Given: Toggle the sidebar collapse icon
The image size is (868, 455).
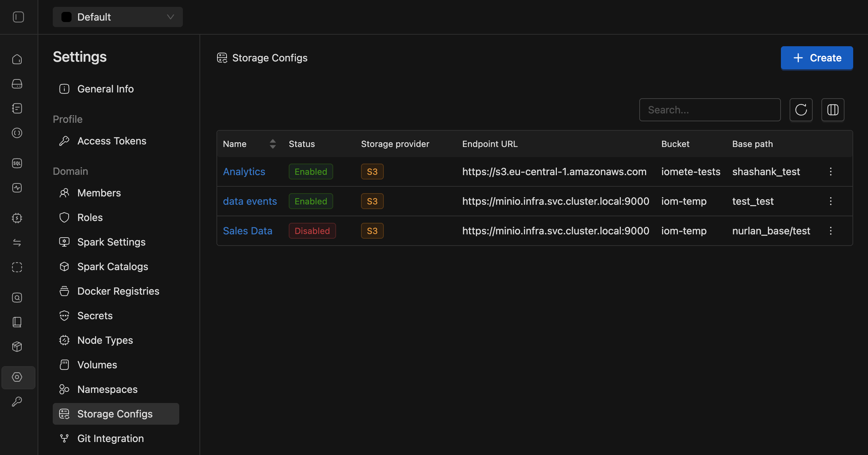Looking at the screenshot, I should point(18,17).
